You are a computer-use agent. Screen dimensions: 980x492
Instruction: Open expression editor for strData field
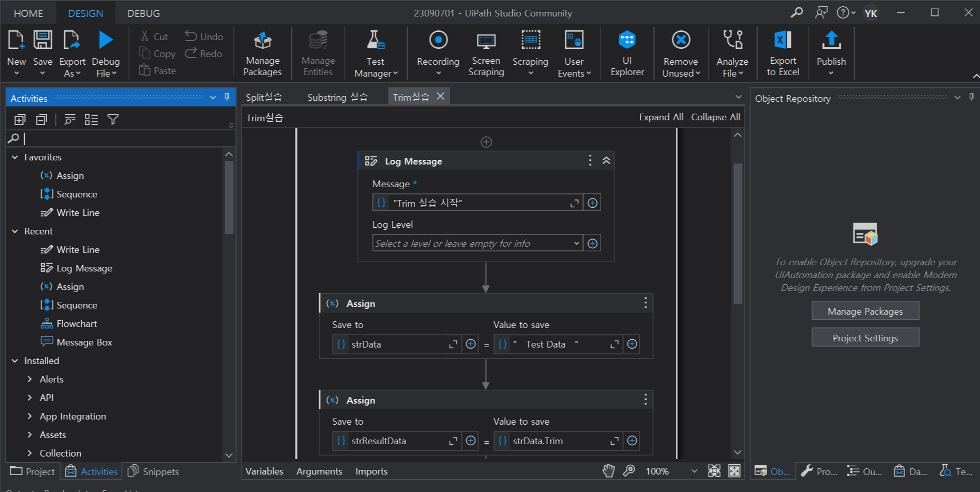(453, 344)
